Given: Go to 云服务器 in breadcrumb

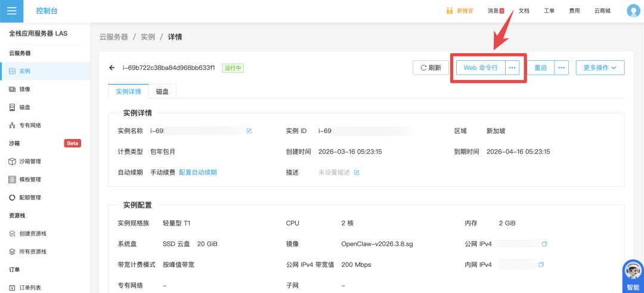Looking at the screenshot, I should click(113, 37).
